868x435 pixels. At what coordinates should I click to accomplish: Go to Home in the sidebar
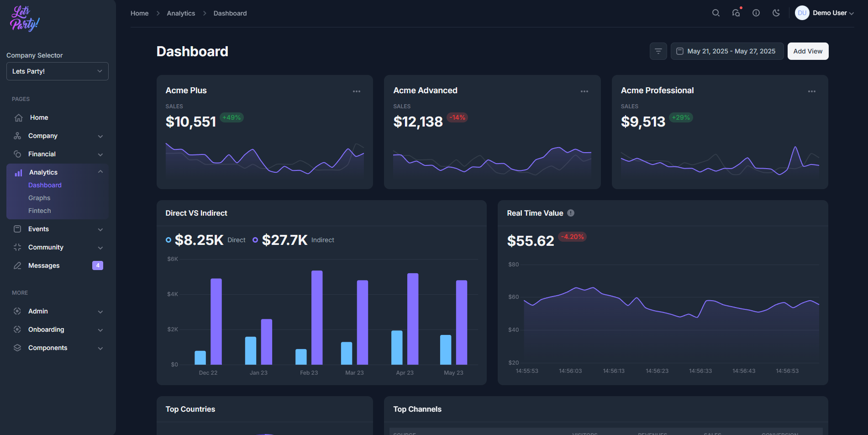click(58, 117)
